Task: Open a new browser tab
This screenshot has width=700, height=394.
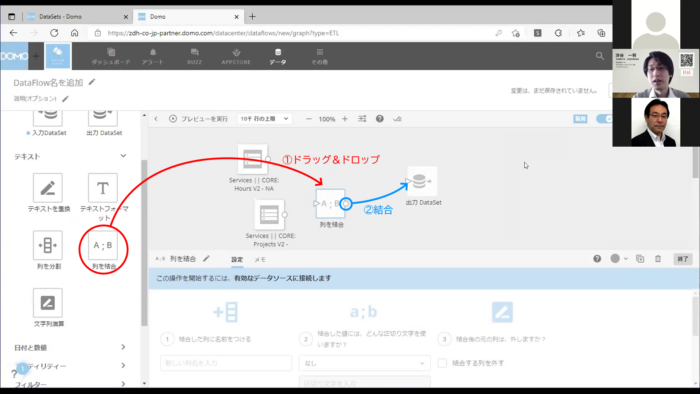Action: coord(252,17)
